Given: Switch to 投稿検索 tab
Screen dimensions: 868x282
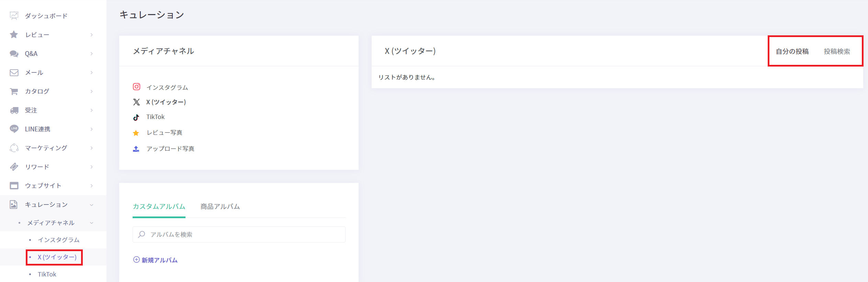Looking at the screenshot, I should (837, 51).
